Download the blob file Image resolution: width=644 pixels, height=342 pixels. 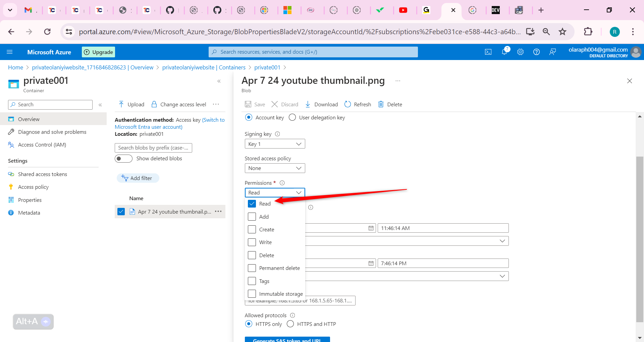321,104
